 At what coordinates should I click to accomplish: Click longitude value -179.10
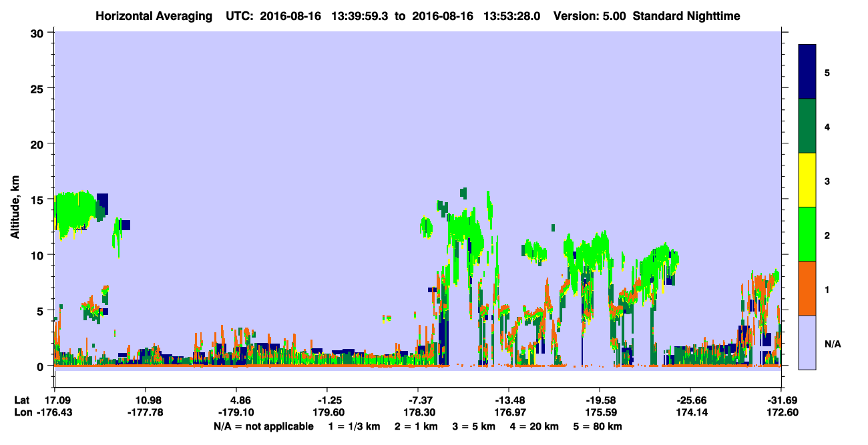[236, 412]
